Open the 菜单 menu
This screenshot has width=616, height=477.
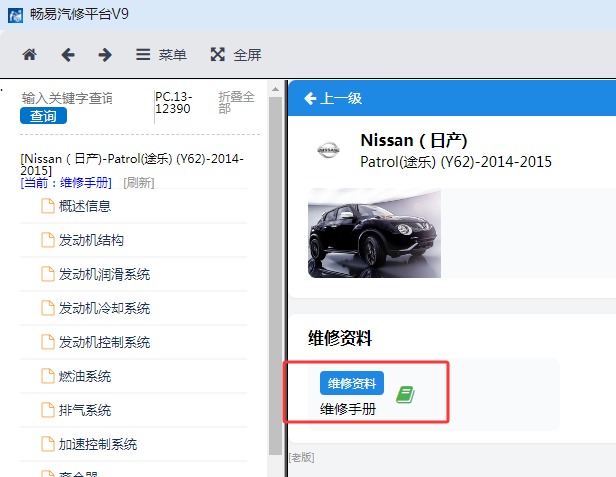161,54
